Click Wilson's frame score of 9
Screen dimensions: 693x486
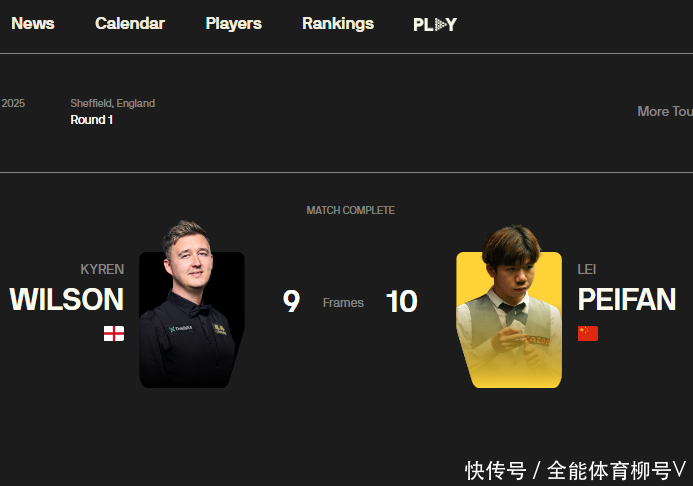pos(291,301)
